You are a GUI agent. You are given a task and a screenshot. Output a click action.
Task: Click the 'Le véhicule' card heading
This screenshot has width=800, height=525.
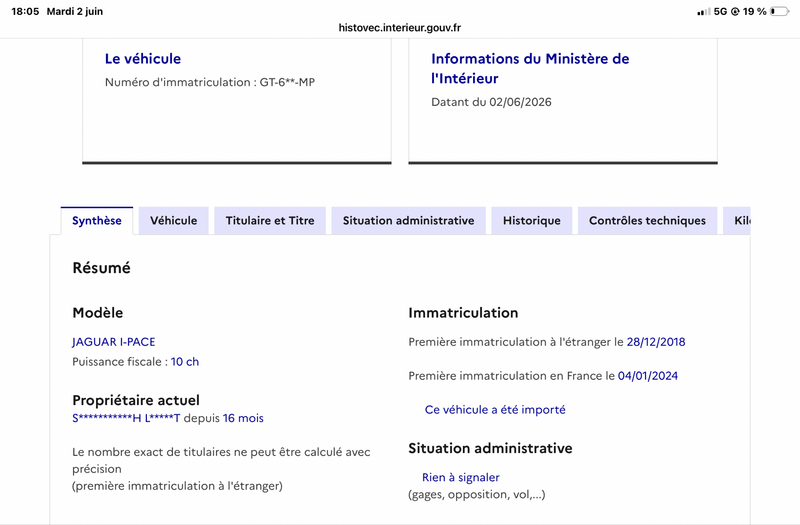pyautogui.click(x=143, y=59)
